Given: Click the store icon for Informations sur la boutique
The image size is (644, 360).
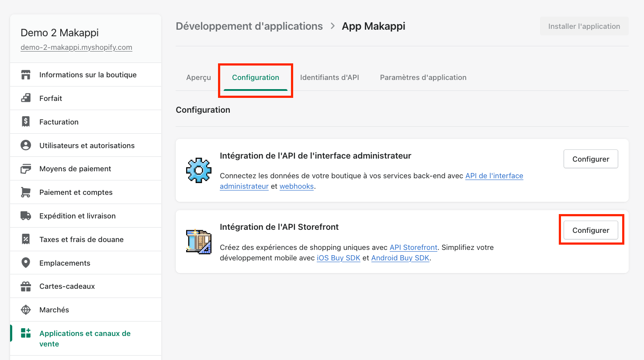Looking at the screenshot, I should coord(26,75).
